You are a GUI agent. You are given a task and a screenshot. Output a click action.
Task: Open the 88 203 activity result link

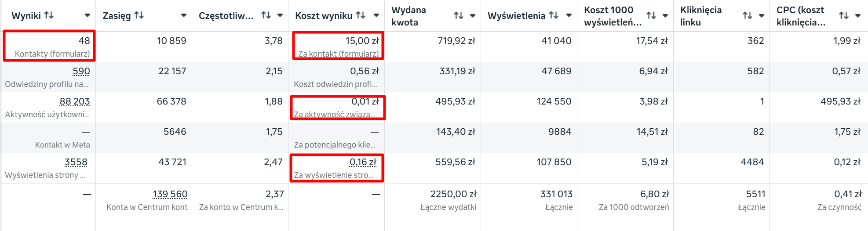click(x=75, y=101)
